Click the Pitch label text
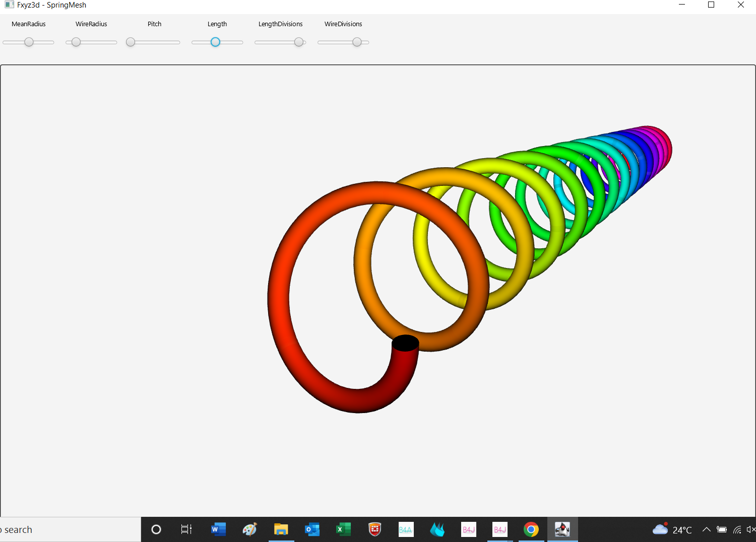The height and width of the screenshot is (542, 756). click(x=155, y=24)
